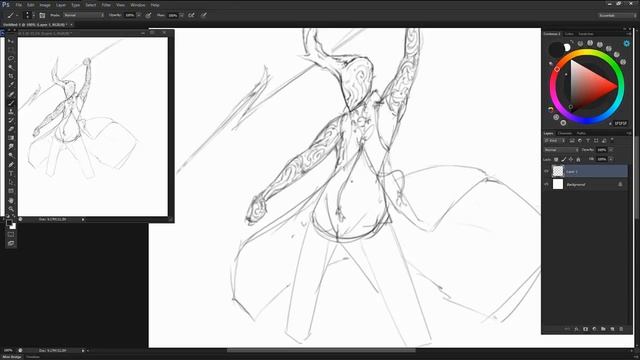This screenshot has width=640, height=360.
Task: Select the Zoom tool
Action: pos(11,209)
